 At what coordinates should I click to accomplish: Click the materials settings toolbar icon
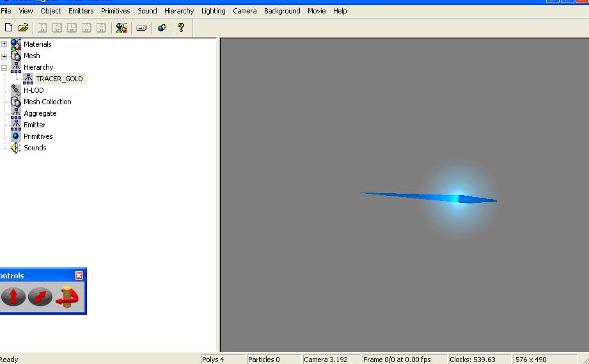121,28
